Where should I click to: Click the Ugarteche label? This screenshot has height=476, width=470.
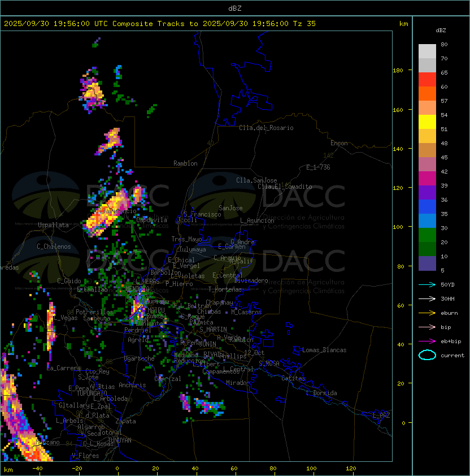click(140, 358)
